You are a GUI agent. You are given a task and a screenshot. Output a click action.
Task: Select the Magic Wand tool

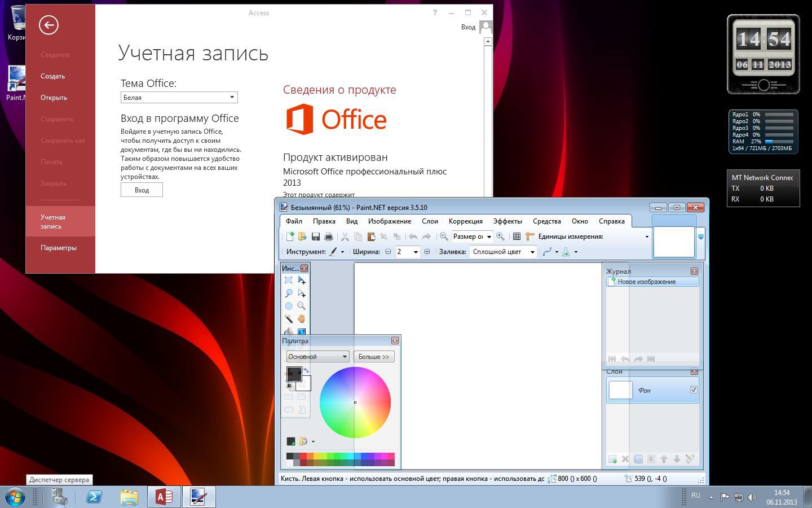pos(289,319)
